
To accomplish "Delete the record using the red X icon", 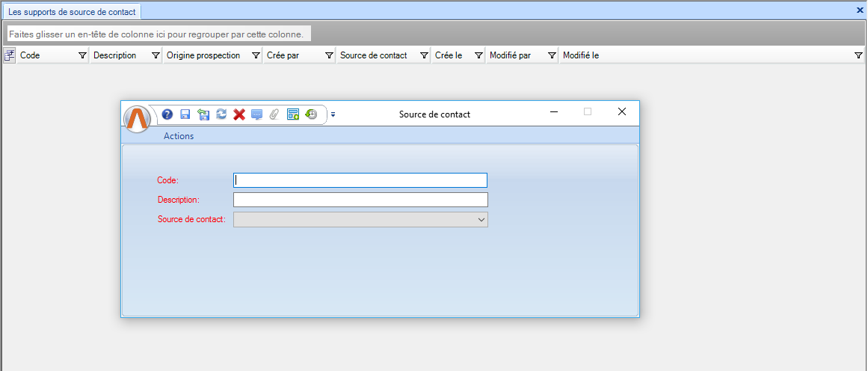I will [239, 114].
